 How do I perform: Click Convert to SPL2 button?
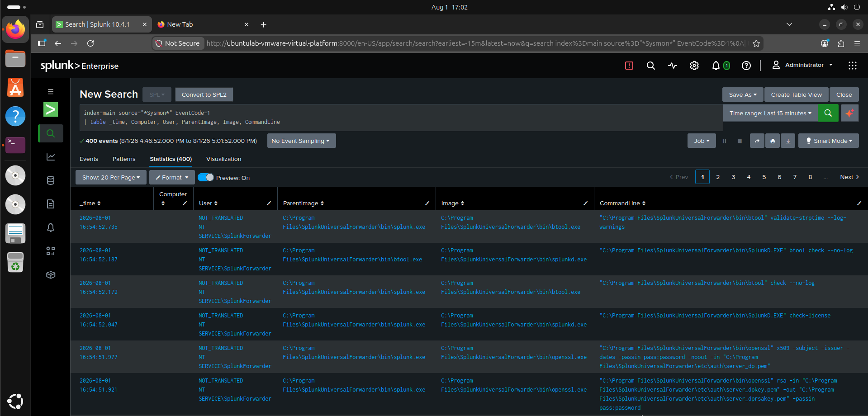(204, 95)
